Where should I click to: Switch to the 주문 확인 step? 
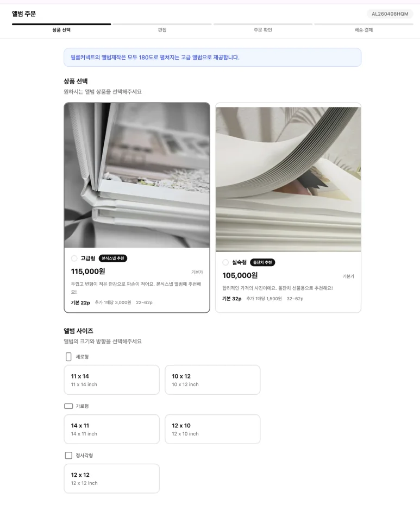click(x=262, y=30)
